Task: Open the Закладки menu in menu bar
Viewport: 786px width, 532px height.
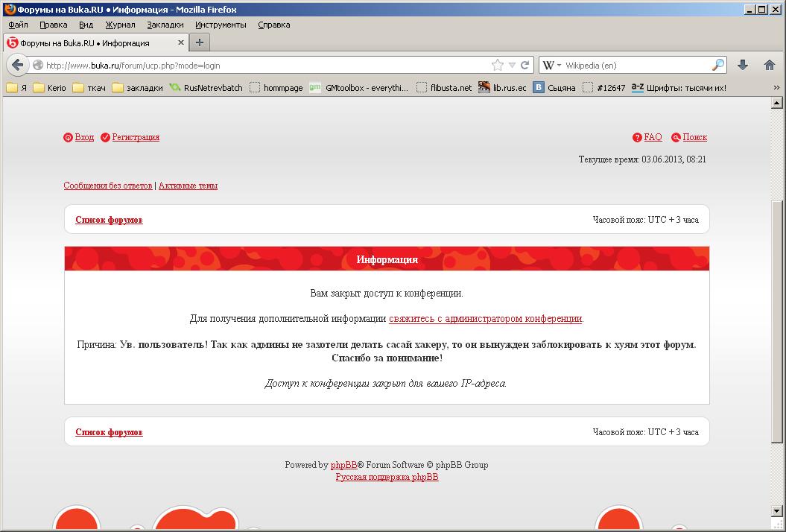Action: tap(165, 25)
